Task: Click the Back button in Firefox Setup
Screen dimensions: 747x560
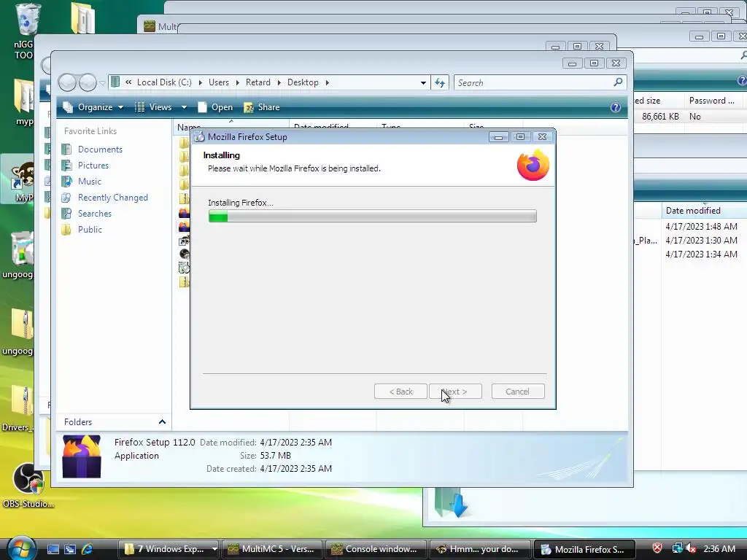Action: [400, 392]
